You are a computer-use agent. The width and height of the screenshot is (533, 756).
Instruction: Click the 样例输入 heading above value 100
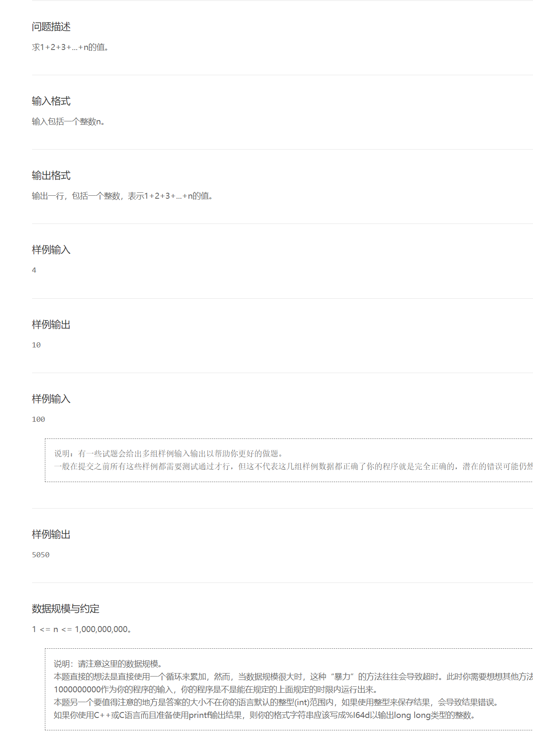click(x=51, y=399)
